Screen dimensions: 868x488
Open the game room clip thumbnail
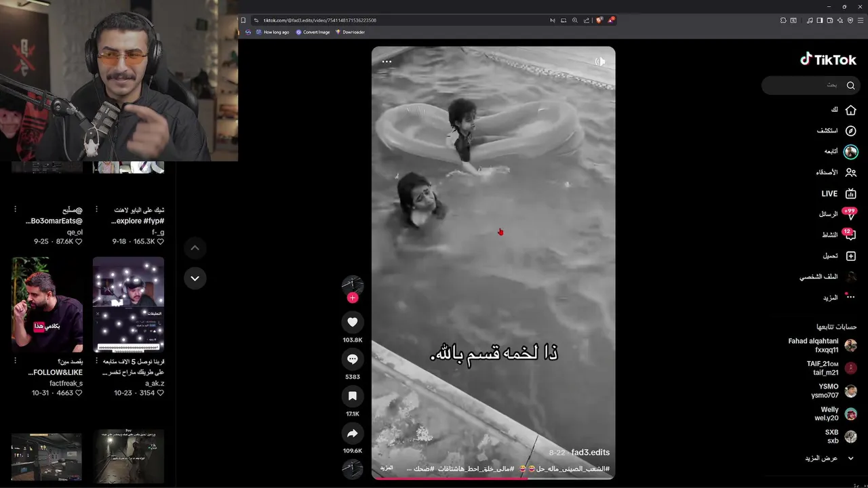click(47, 455)
